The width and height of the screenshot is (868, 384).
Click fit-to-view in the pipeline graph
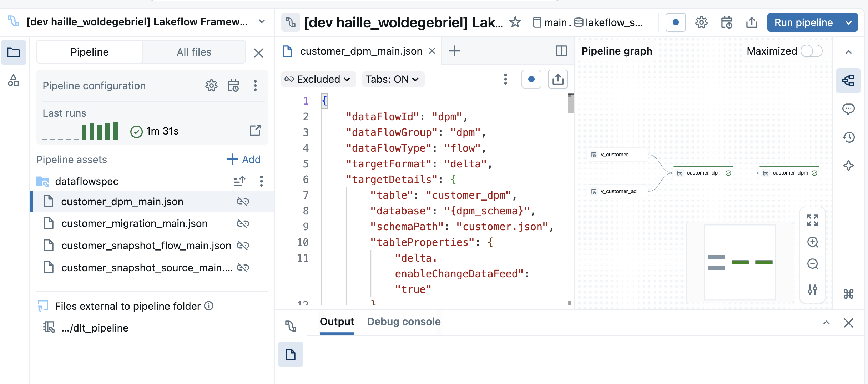813,220
